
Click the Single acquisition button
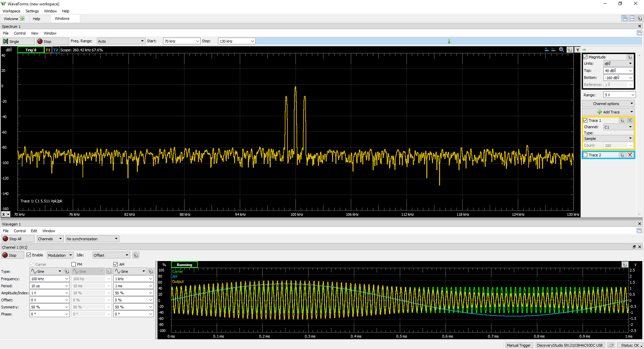pos(18,41)
